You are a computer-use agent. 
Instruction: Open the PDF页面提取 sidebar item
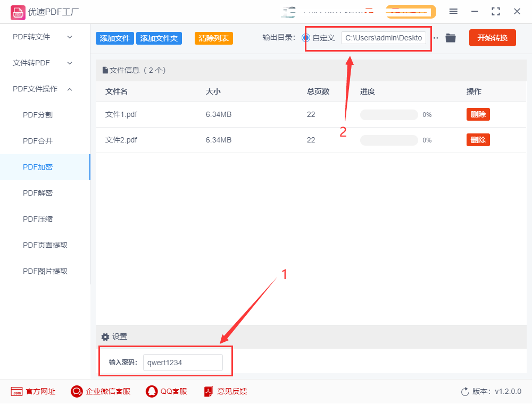click(45, 246)
